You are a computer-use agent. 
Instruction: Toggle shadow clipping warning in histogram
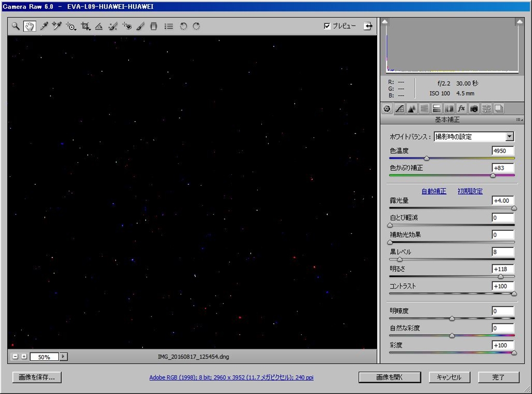coord(385,22)
